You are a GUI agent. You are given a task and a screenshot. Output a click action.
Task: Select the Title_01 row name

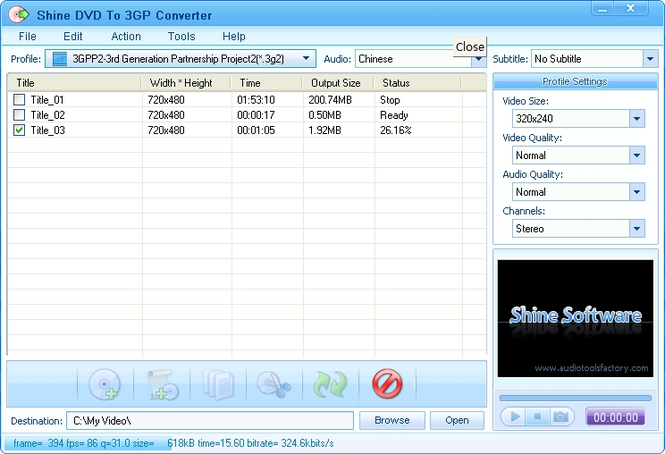[47, 100]
